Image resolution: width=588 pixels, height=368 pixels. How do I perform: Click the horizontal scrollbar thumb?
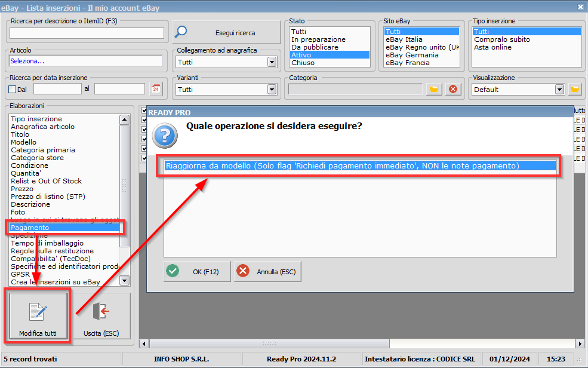point(269,344)
